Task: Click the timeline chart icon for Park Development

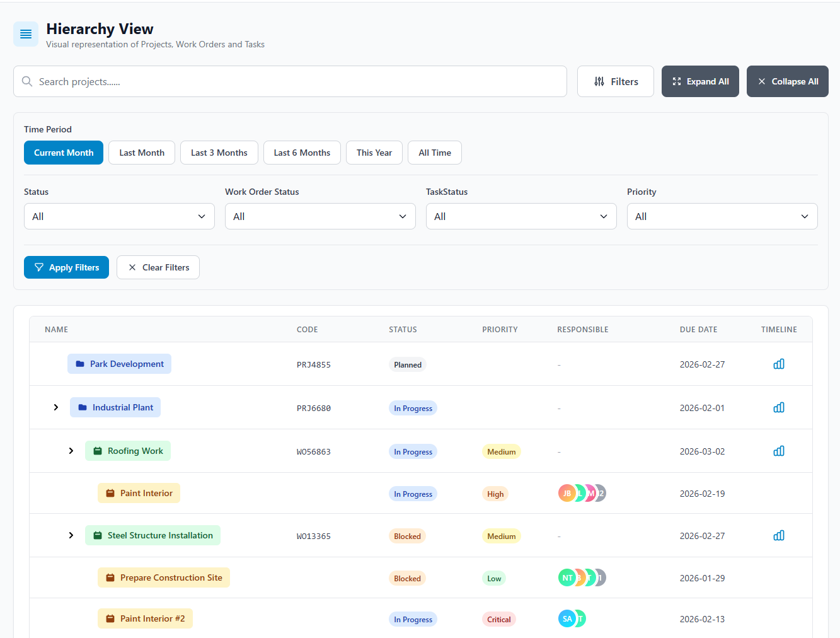Action: 779,364
